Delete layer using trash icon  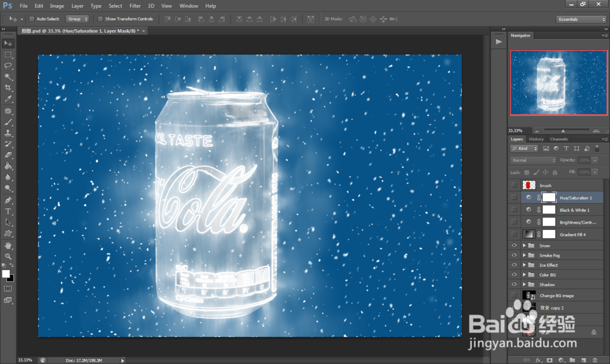click(x=595, y=360)
